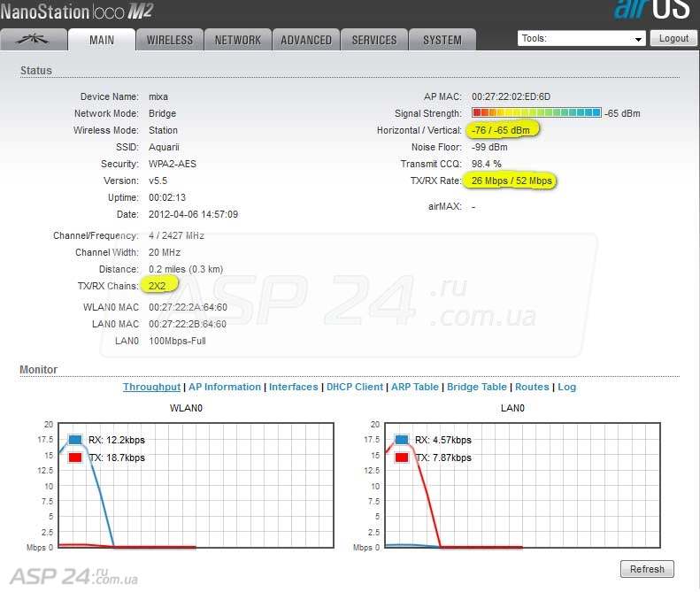The width and height of the screenshot is (700, 592).
Task: Click the red TX legend square in LAN0
Action: pos(403,457)
